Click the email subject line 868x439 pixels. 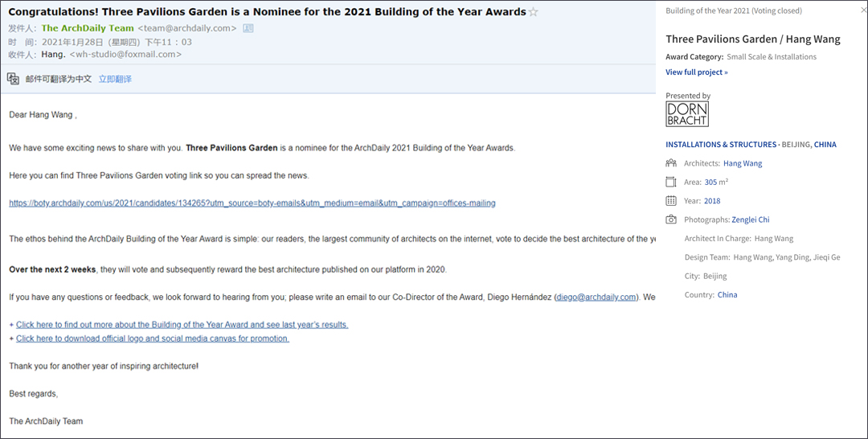267,11
